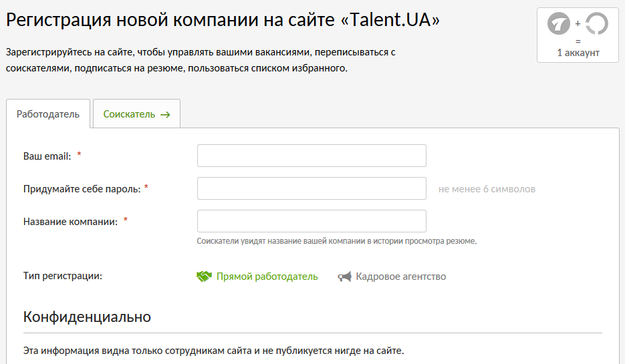Viewport: 625px width, 364px height.
Task: Click the не менее 6 символов hint
Action: tap(487, 189)
